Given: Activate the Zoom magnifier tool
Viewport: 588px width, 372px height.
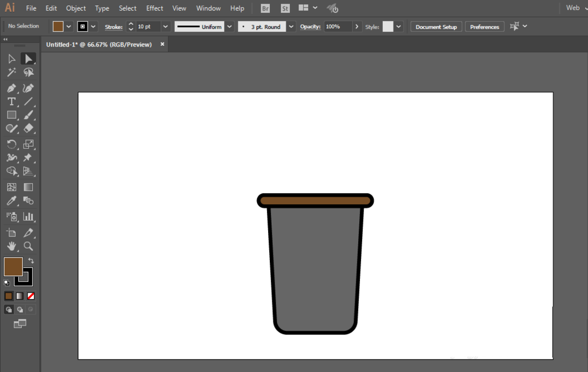Looking at the screenshot, I should (x=28, y=246).
